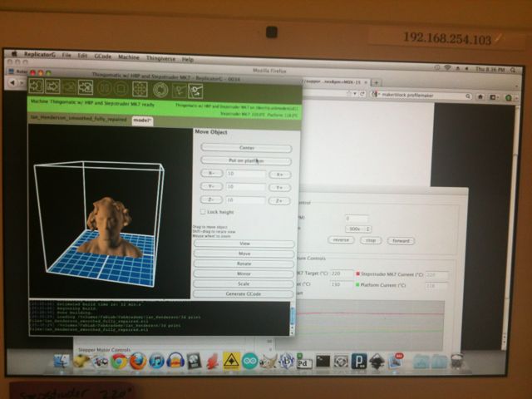Screen dimensions: 532x399
Task: Open the Help menu
Action: click(187, 59)
